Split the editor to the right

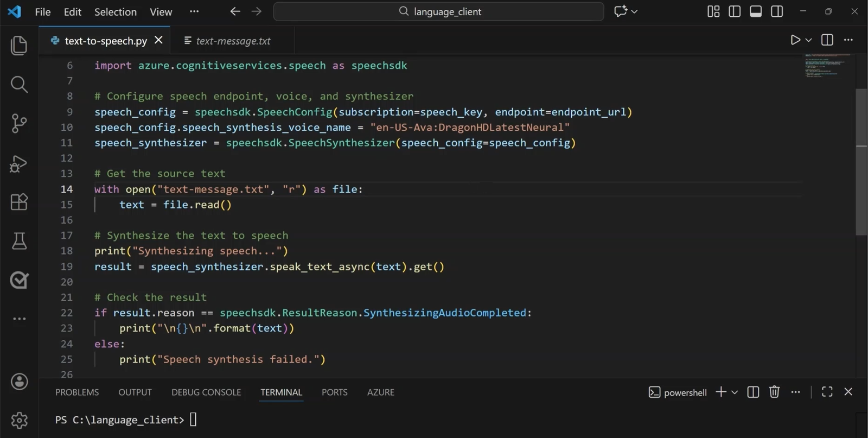coord(827,40)
